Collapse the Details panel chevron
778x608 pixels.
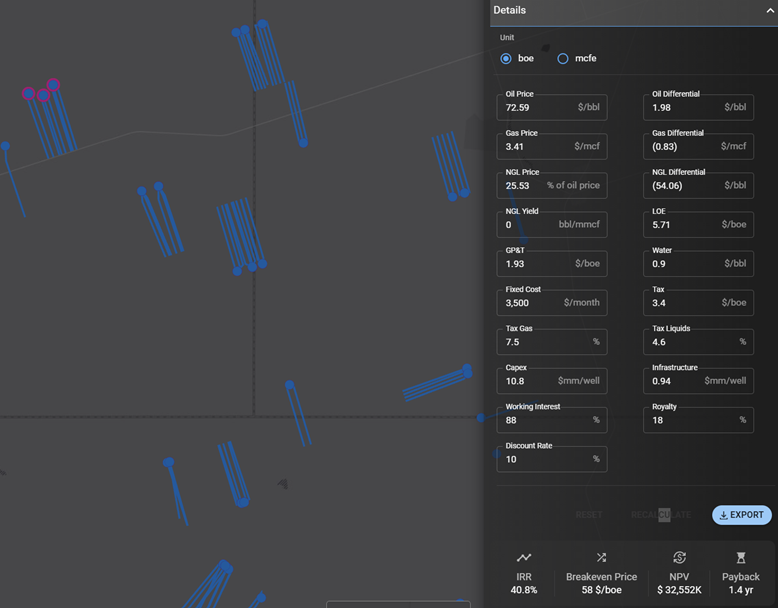769,11
